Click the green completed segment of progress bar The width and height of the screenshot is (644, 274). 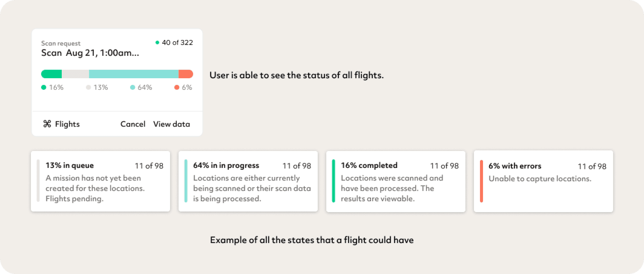pos(52,74)
